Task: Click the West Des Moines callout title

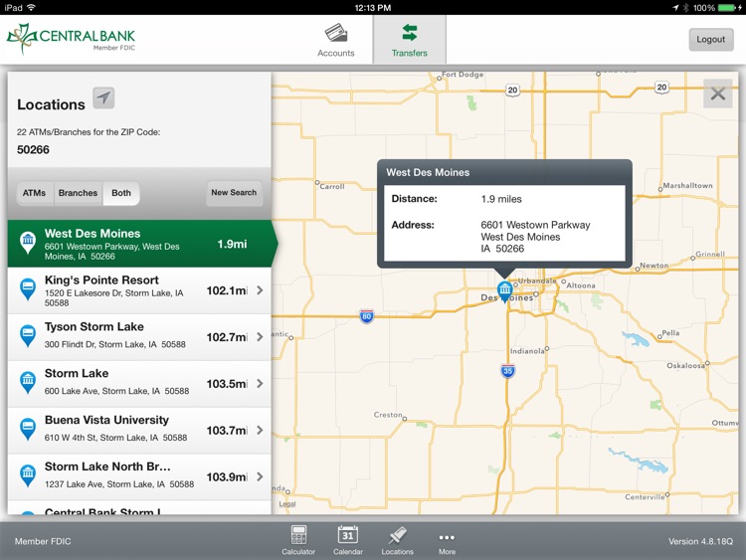Action: click(x=428, y=172)
